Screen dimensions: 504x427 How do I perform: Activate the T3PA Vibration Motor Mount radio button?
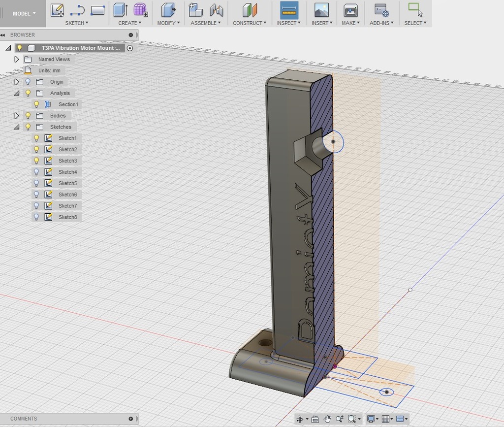click(130, 48)
